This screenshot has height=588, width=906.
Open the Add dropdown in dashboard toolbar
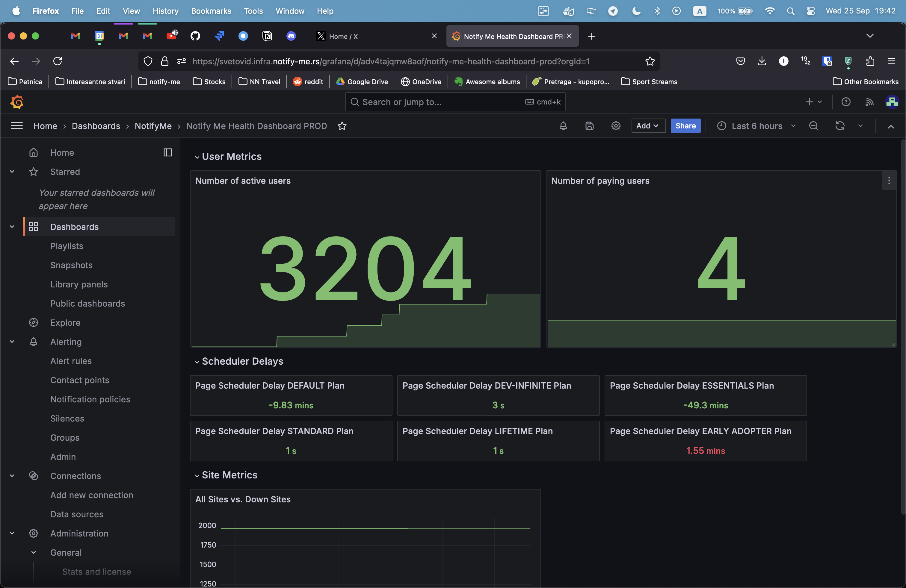click(x=648, y=126)
